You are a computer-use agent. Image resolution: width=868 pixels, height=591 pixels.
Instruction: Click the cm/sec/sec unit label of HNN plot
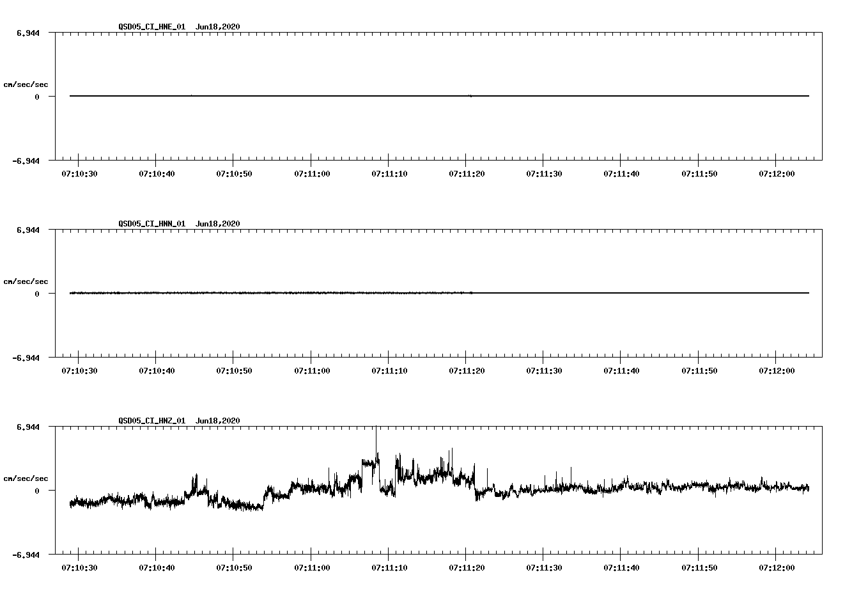[x=26, y=281]
